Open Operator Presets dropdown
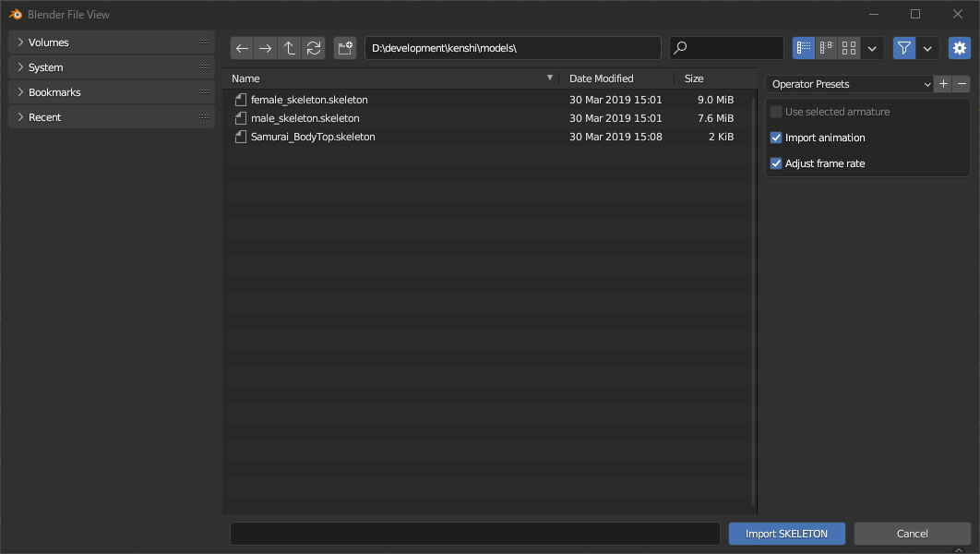Screen dimensions: 980x554 coord(850,84)
